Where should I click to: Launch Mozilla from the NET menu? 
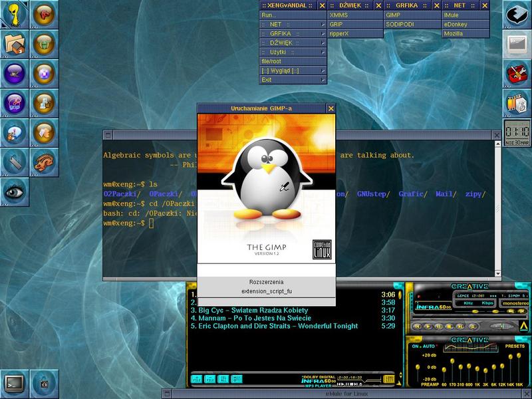point(465,34)
